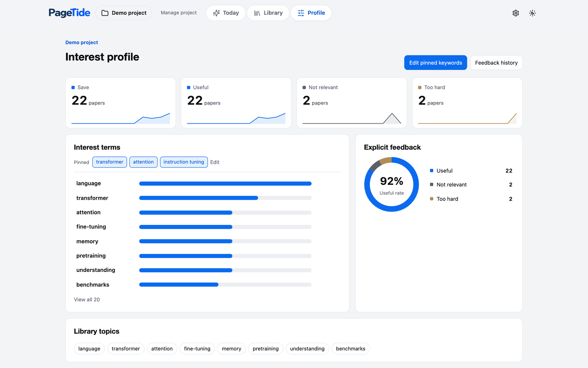Click the Too hard legend entry

(x=471, y=199)
